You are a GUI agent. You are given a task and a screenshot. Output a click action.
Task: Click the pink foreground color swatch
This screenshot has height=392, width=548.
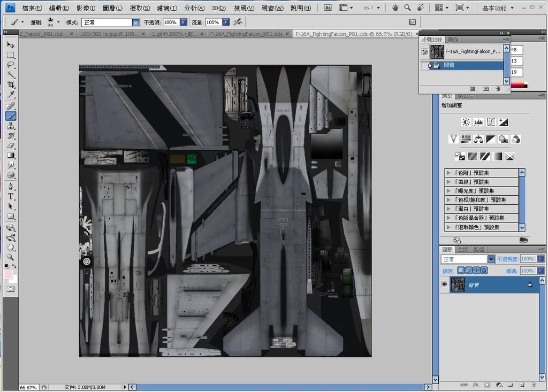[9, 274]
